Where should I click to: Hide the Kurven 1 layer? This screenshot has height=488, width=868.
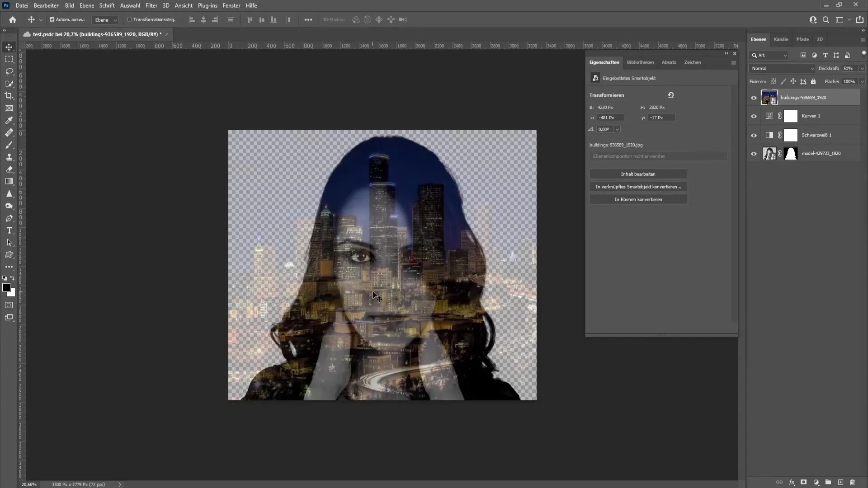pyautogui.click(x=754, y=116)
